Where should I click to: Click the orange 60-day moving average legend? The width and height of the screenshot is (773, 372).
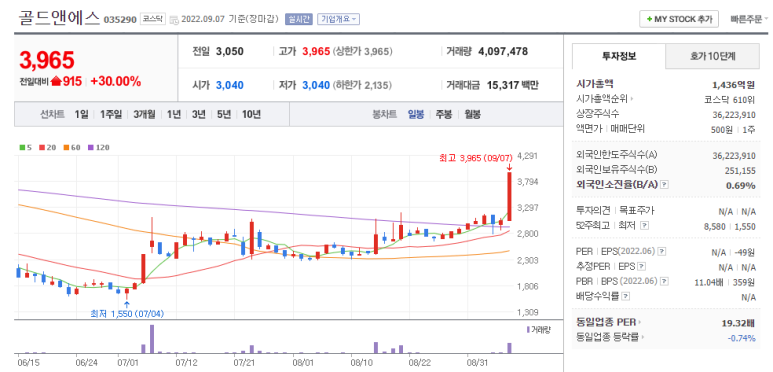pyautogui.click(x=67, y=147)
